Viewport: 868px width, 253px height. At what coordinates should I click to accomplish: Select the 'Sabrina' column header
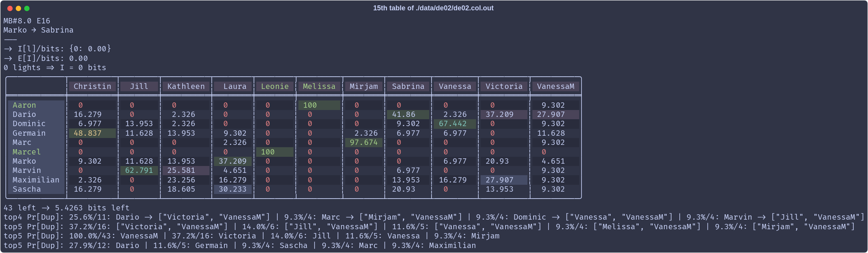[408, 87]
